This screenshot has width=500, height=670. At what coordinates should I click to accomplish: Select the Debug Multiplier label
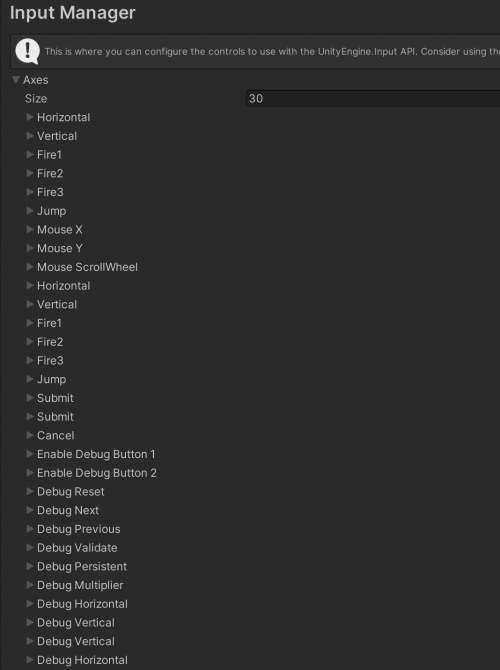80,585
